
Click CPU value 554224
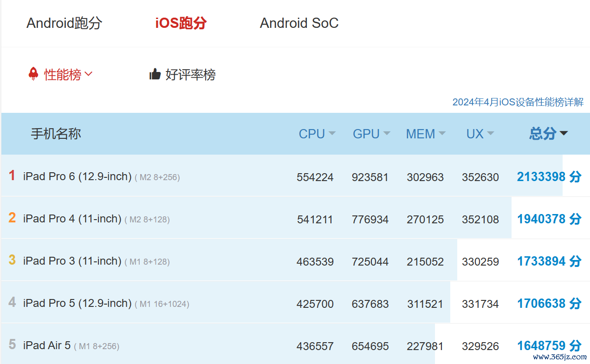(x=315, y=177)
